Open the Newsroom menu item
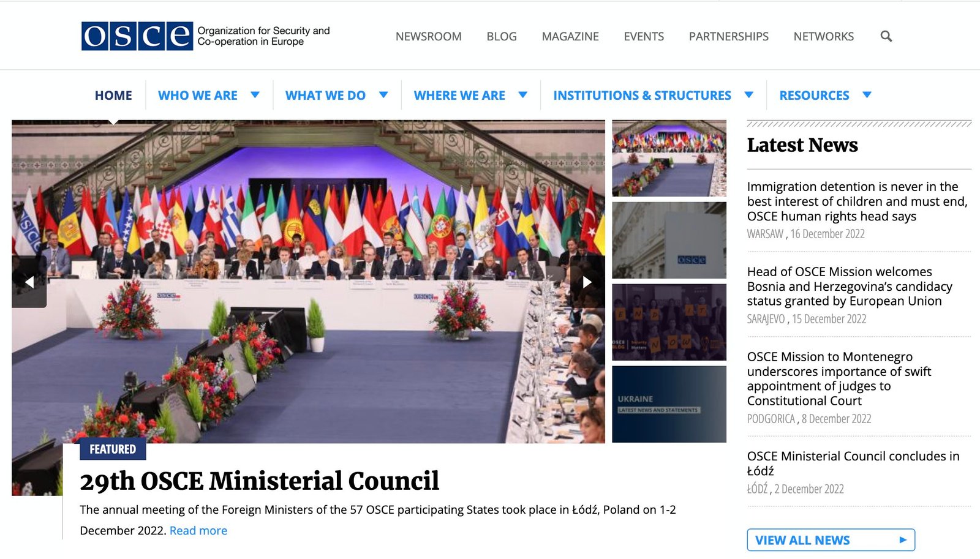 428,37
